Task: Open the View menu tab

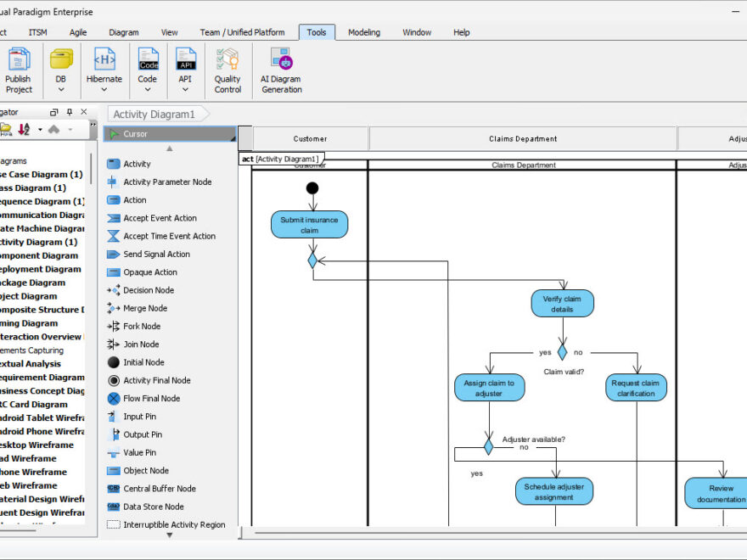Action: coord(170,32)
